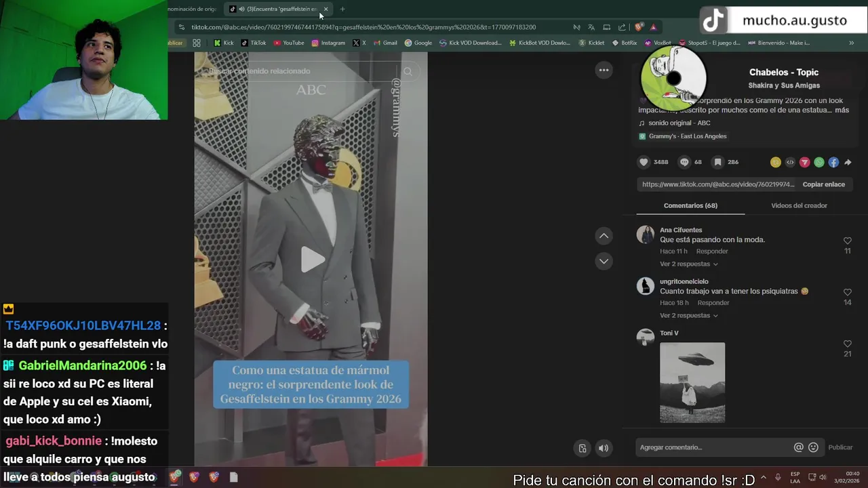Click Responder under ungritoenelcielo's comment
The width and height of the screenshot is (868, 488).
[x=713, y=303]
